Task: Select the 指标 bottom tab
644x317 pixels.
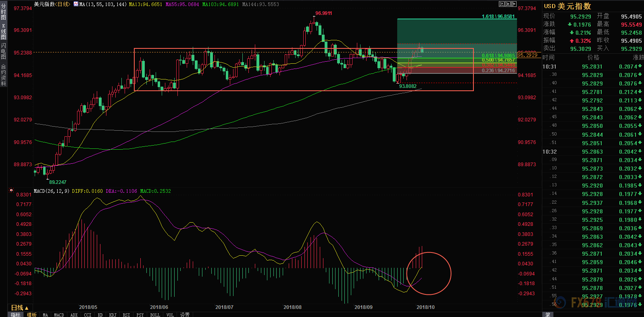Action: (16, 315)
